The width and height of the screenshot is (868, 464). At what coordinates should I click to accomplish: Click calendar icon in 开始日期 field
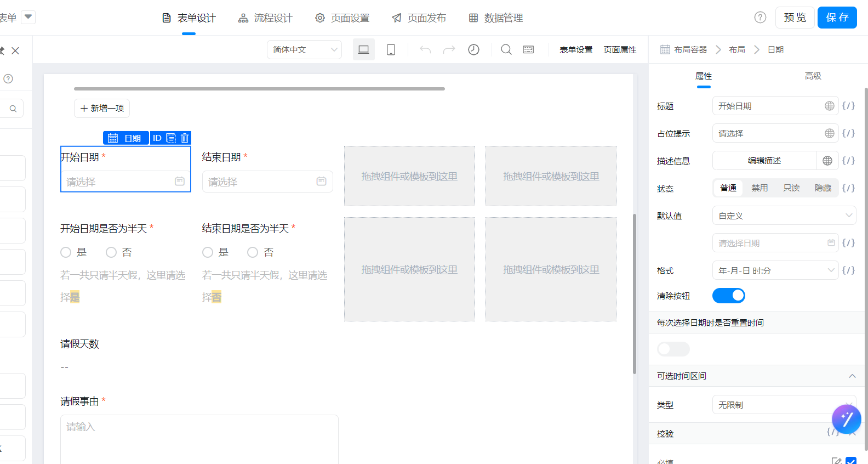(x=180, y=181)
